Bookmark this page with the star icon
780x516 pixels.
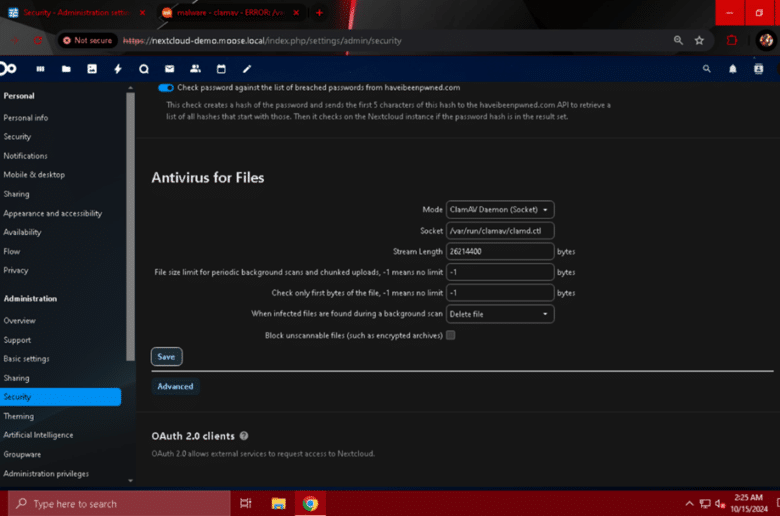pyautogui.click(x=699, y=40)
